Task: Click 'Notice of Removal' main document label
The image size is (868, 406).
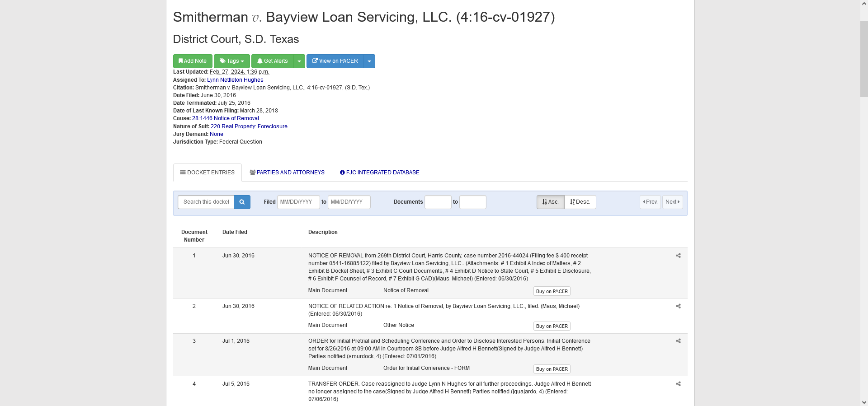Action: [x=406, y=290]
